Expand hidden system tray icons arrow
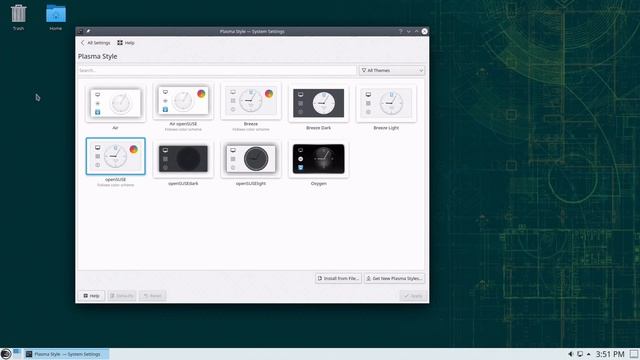This screenshot has width=640, height=360. (x=589, y=354)
